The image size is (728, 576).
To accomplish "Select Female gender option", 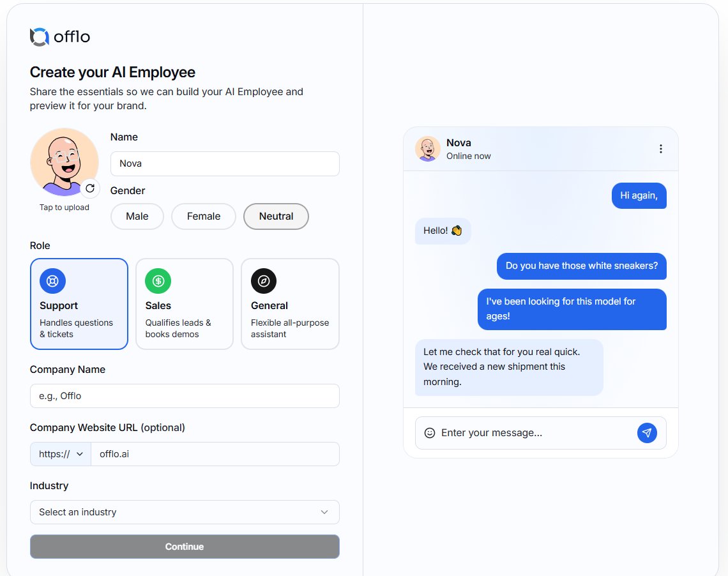I will coord(204,216).
